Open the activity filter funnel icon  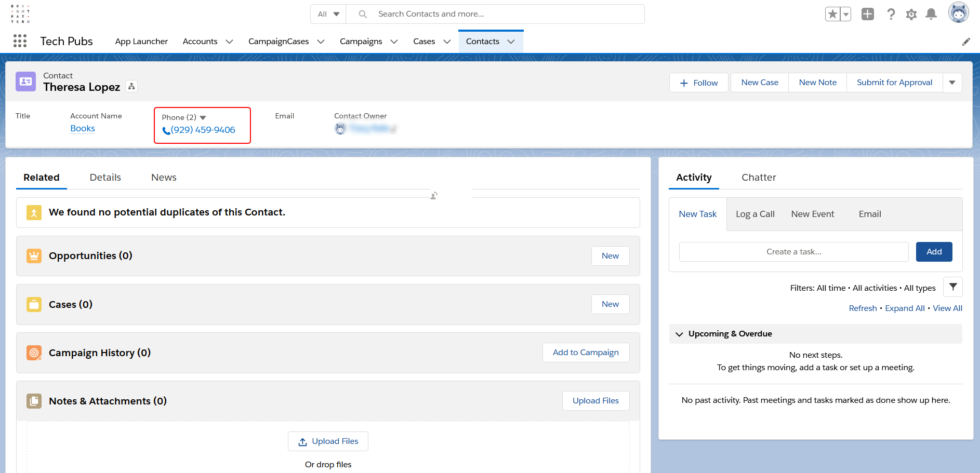coord(953,287)
